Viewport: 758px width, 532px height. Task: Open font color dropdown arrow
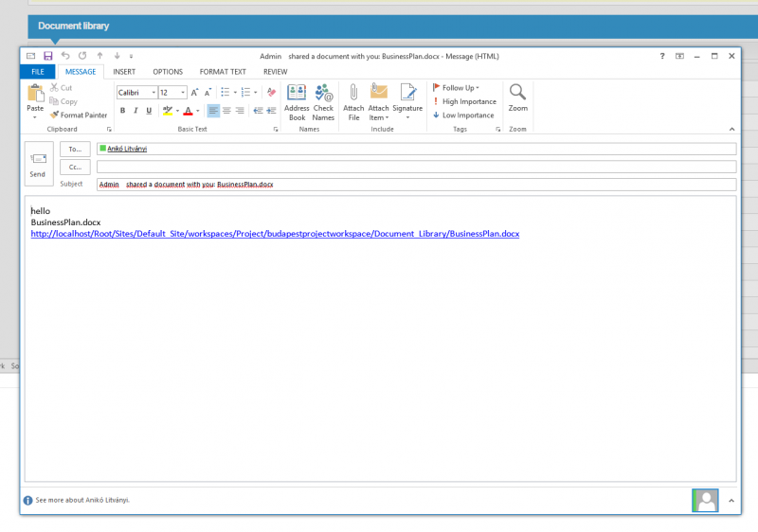point(198,111)
